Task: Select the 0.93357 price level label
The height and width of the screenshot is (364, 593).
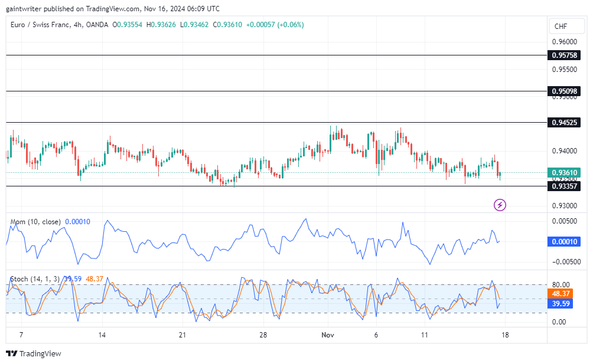Action: tap(564, 186)
